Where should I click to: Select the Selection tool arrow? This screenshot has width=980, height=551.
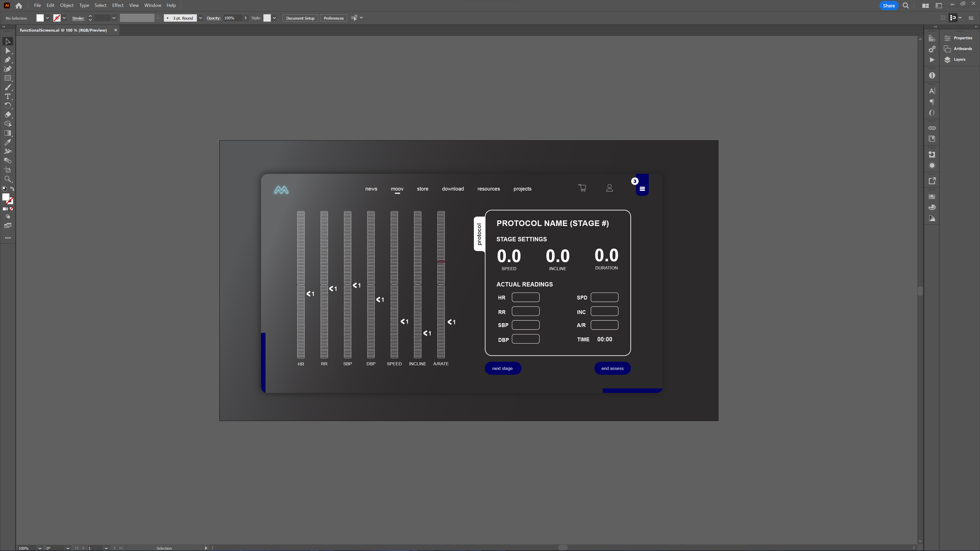(x=8, y=41)
